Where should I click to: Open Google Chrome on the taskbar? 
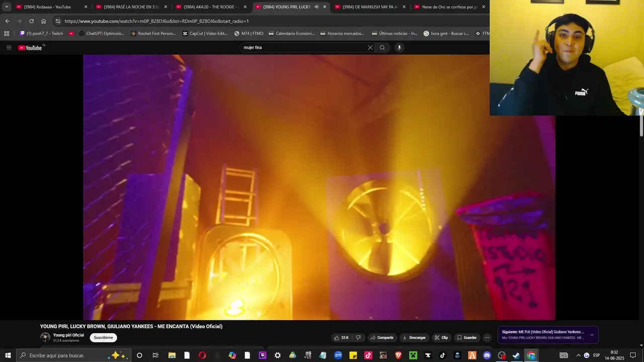(x=531, y=355)
